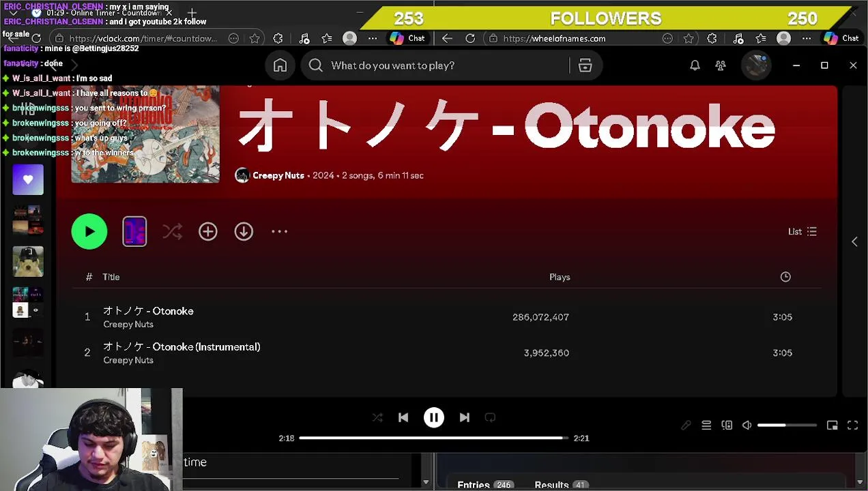Open the List view dropdown

tap(802, 232)
